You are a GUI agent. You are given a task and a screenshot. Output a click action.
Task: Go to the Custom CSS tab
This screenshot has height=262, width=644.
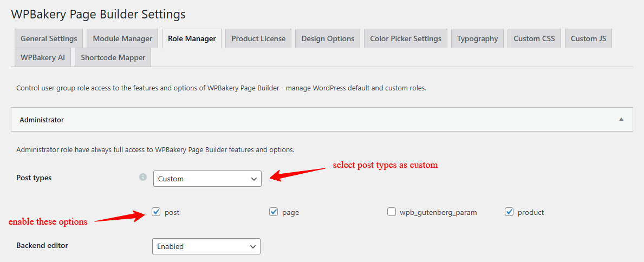[x=534, y=38]
